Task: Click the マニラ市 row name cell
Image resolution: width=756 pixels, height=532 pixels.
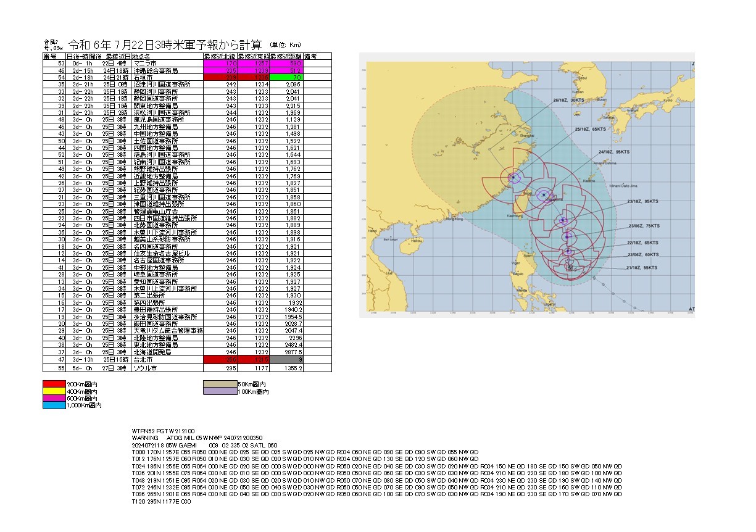Action: 165,63
